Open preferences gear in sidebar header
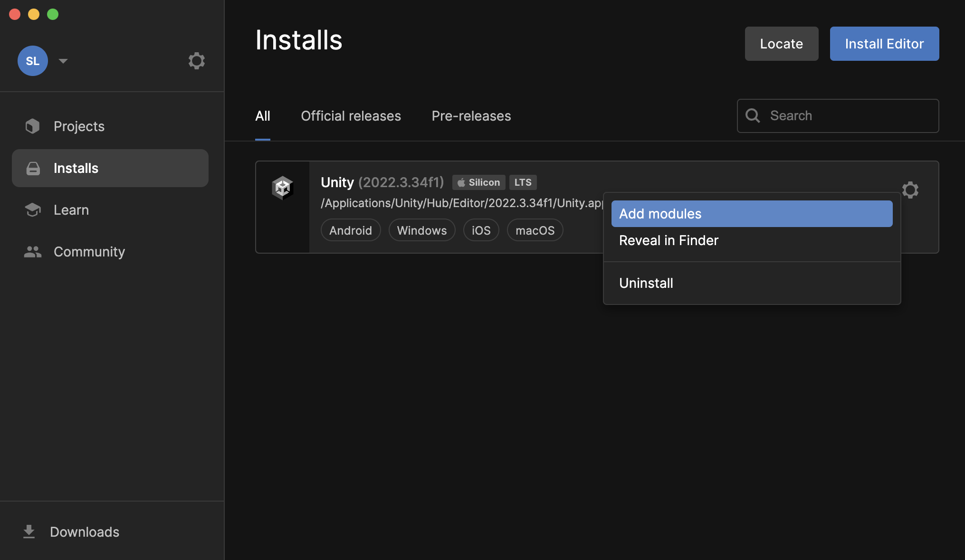 click(x=196, y=61)
